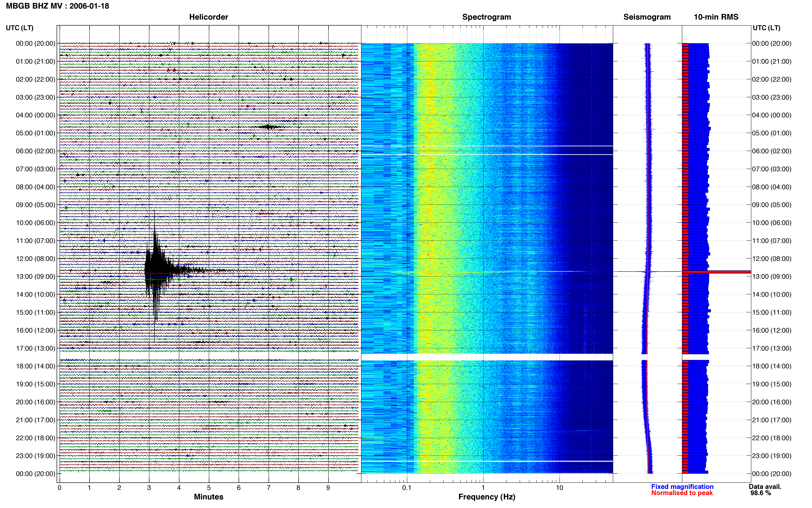The image size is (812, 508).
Task: Click the left '07:00 (03:00)' time label
Action: (36, 169)
